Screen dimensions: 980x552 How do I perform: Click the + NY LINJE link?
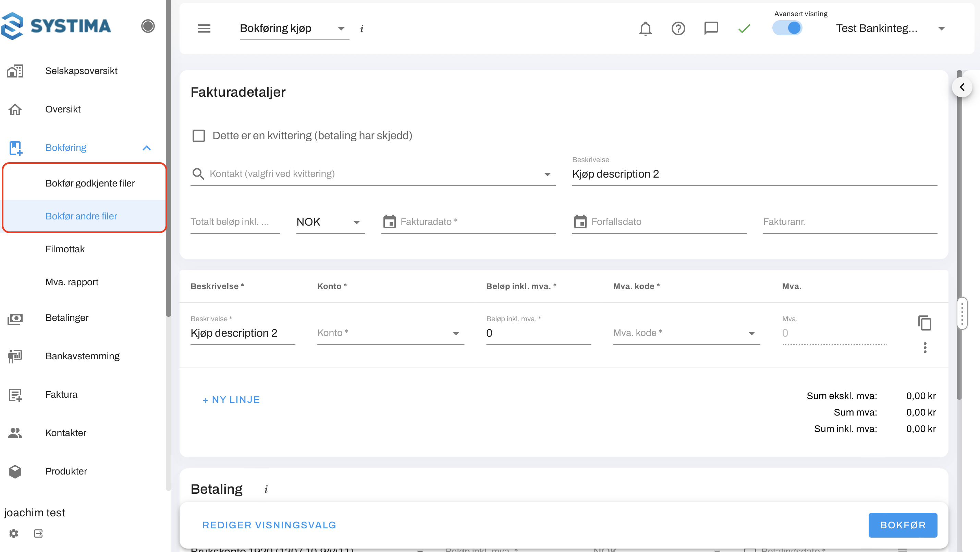click(231, 400)
